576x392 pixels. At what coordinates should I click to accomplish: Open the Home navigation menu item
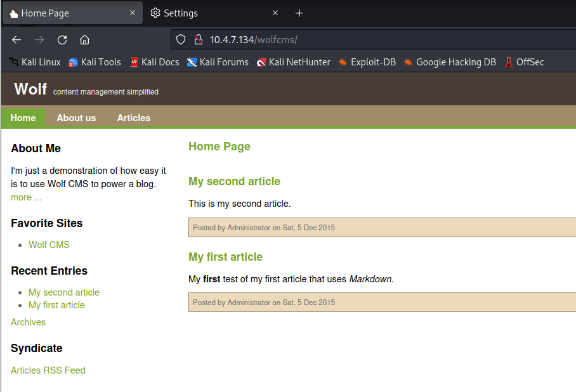(x=23, y=118)
